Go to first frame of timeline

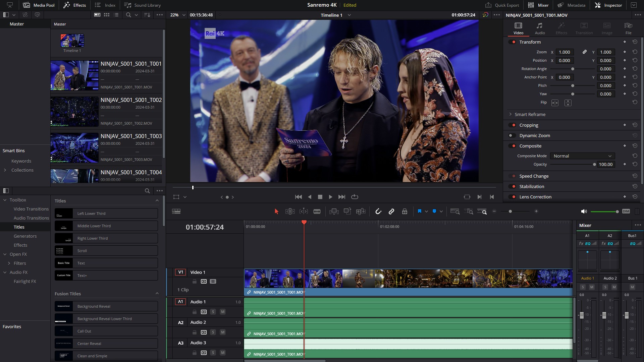pos(298,197)
